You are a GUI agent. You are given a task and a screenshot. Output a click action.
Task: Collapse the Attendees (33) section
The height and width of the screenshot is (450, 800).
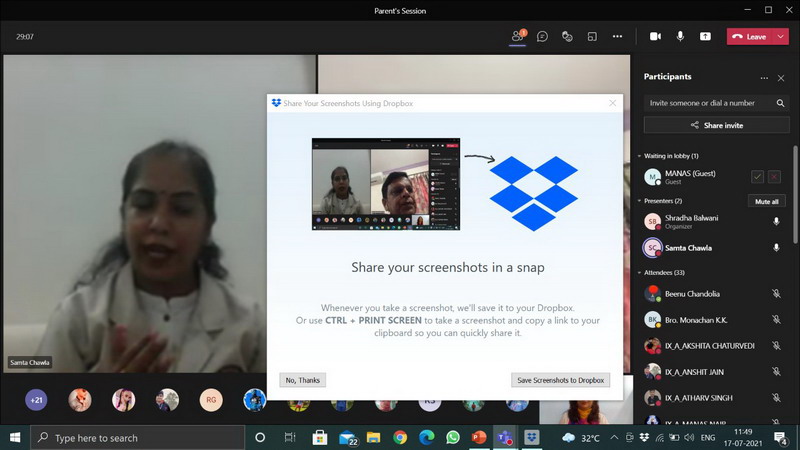tap(639, 273)
